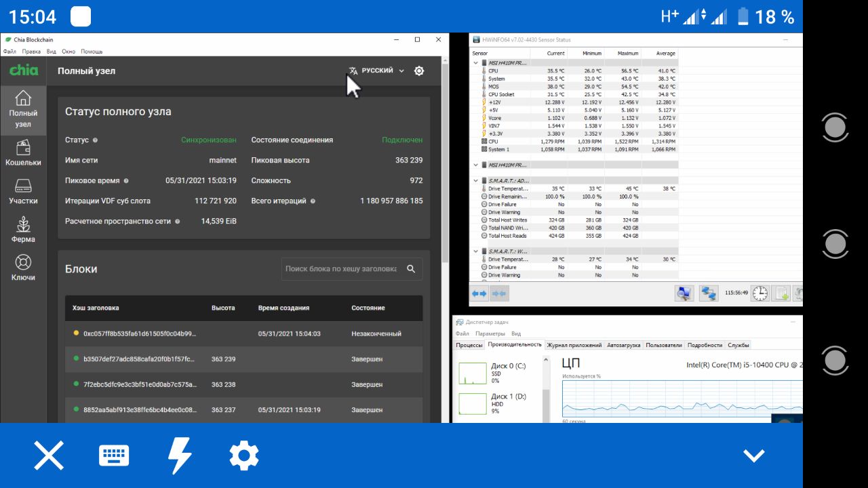Click HWiNFO Maximum column header
This screenshot has width=868, height=488.
(x=628, y=53)
